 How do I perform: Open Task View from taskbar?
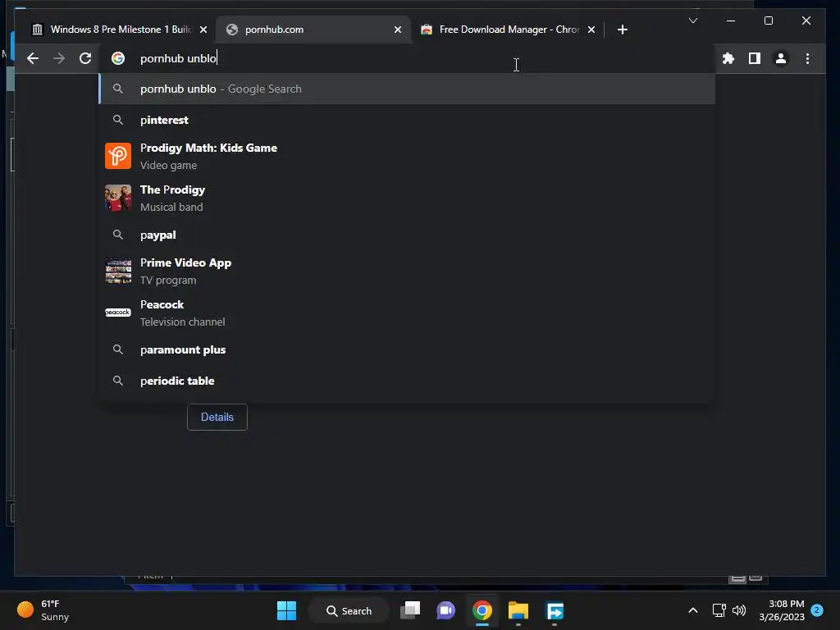[410, 610]
